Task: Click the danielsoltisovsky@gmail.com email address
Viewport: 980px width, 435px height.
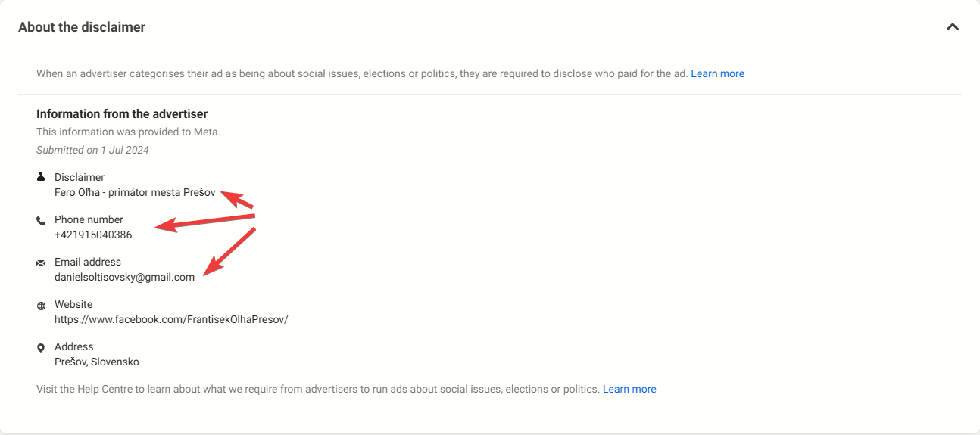Action: (124, 277)
